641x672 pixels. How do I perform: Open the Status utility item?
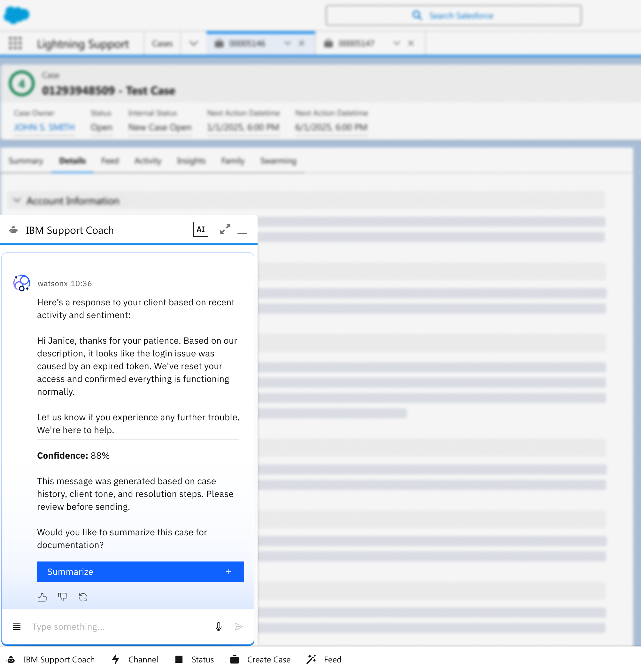click(194, 659)
